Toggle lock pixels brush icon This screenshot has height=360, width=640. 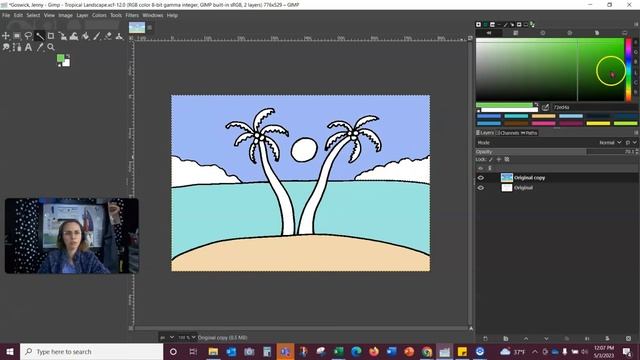click(491, 159)
